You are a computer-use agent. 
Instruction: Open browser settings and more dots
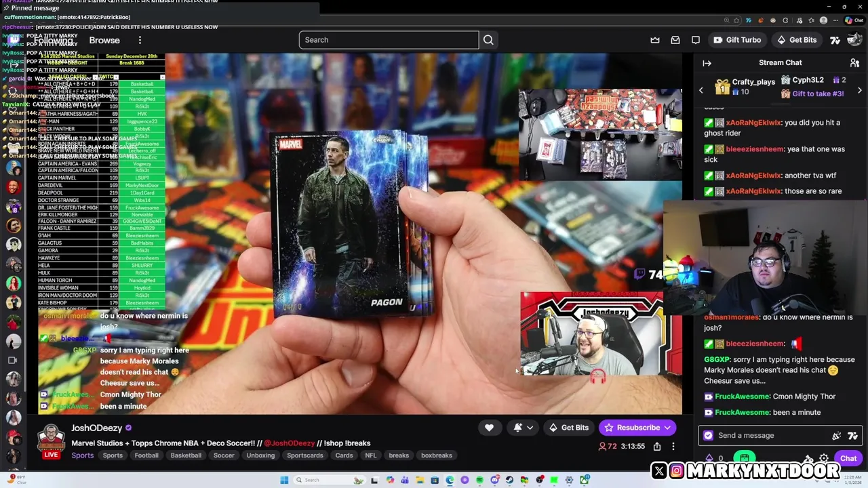835,20
